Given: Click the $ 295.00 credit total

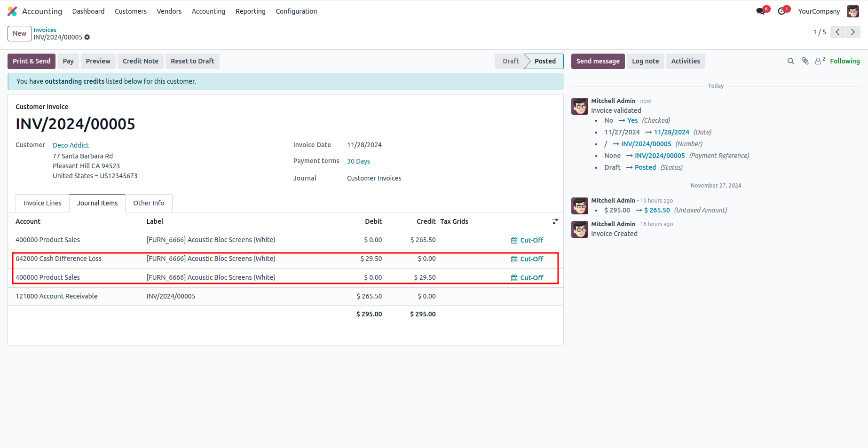Looking at the screenshot, I should tap(423, 314).
